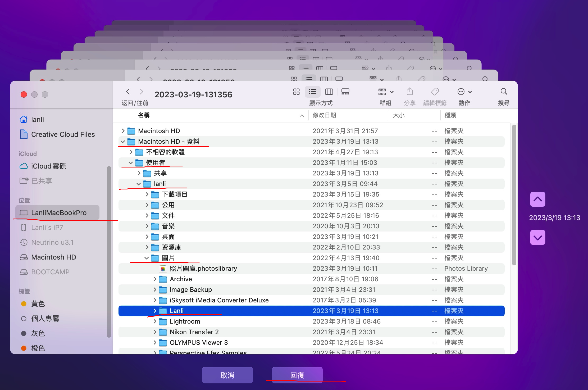Switch to icon grid view
Screen dimensions: 588x390
[x=296, y=92]
